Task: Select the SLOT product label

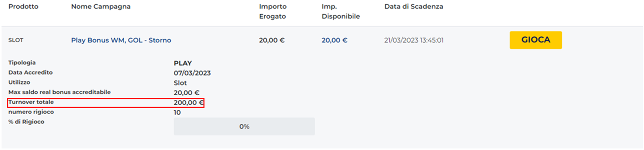Action: [x=16, y=40]
